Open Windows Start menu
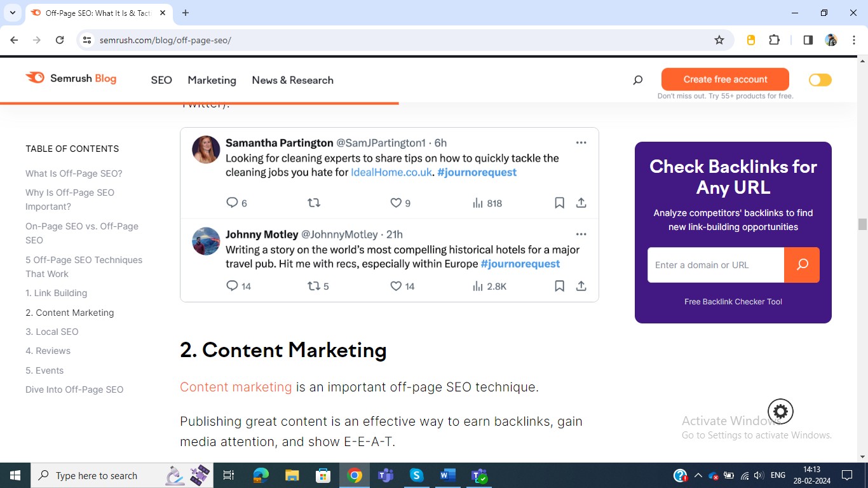The height and width of the screenshot is (488, 868). (15, 475)
